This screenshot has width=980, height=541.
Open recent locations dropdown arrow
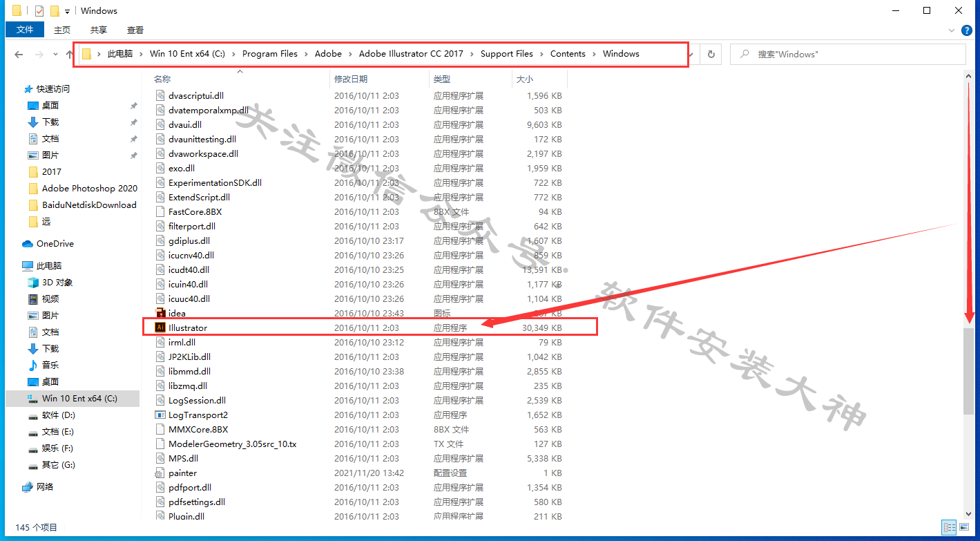[55, 54]
